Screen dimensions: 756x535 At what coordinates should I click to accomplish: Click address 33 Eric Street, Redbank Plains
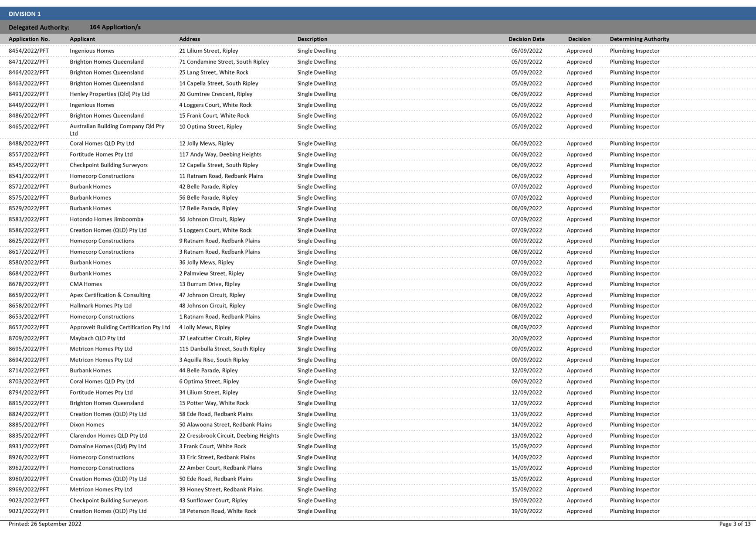[217, 457]
